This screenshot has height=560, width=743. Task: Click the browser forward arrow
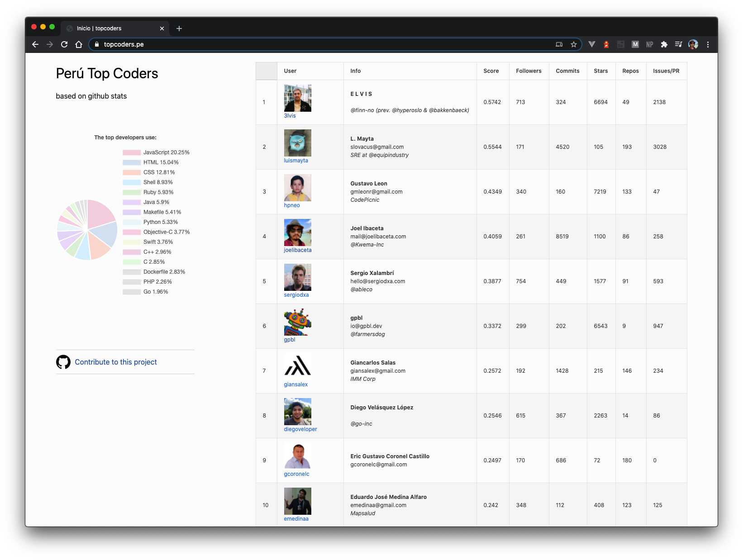[x=50, y=44]
